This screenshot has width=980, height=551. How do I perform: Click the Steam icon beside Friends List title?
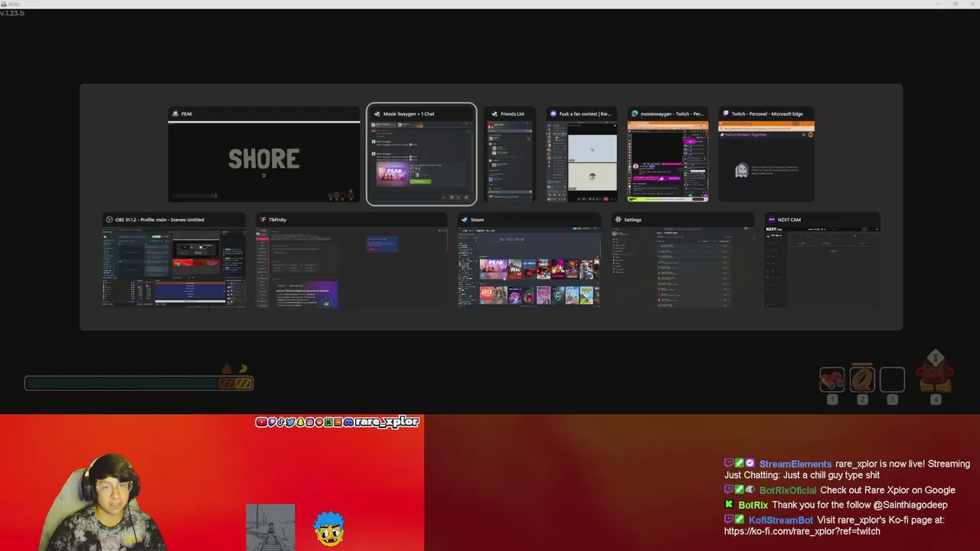tap(495, 114)
